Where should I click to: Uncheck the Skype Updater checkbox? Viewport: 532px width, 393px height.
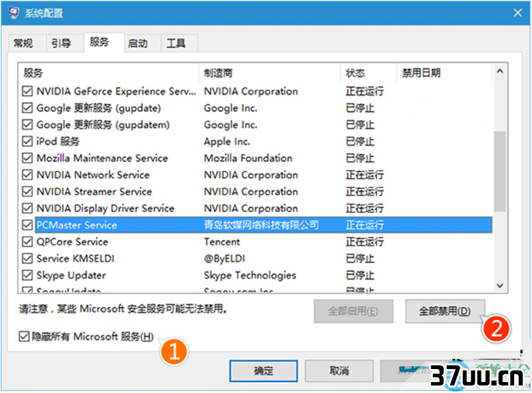tap(27, 275)
